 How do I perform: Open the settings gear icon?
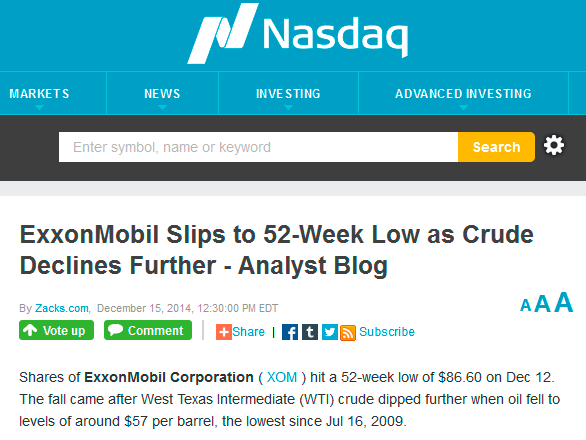tap(553, 145)
